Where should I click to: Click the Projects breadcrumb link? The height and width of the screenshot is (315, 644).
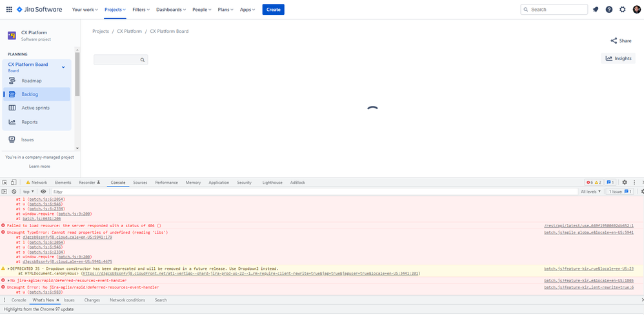[x=101, y=31]
